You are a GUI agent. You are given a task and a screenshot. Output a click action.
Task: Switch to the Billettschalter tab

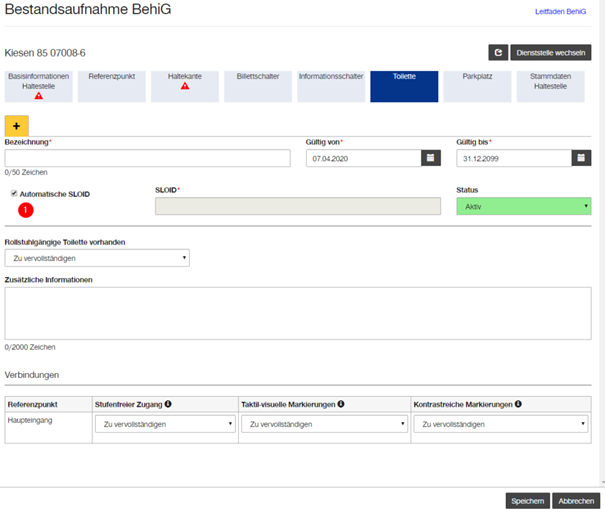pyautogui.click(x=258, y=86)
